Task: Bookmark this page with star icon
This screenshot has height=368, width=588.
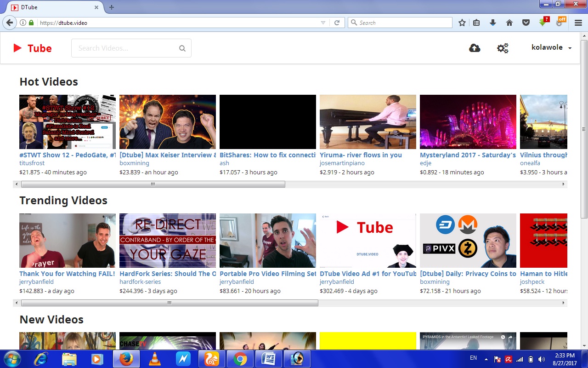Action: coord(462,23)
